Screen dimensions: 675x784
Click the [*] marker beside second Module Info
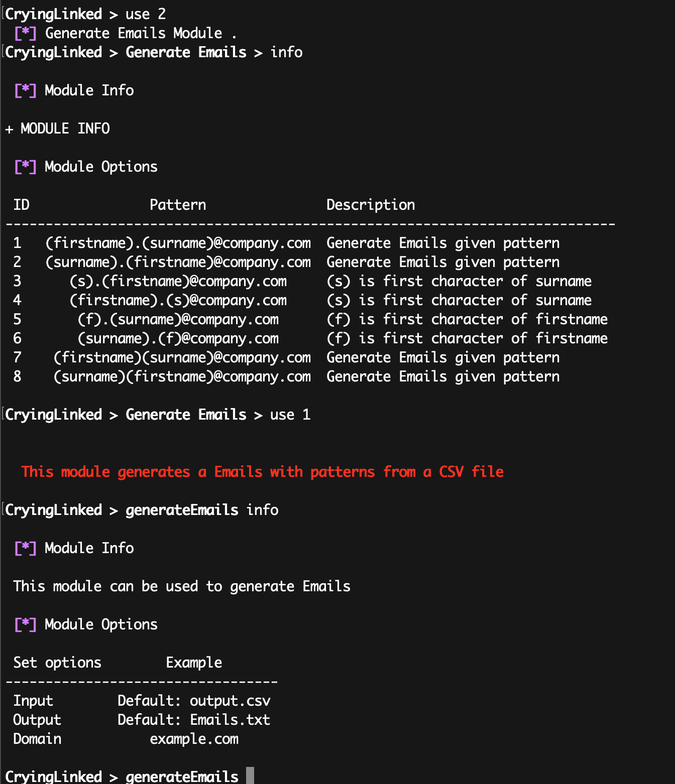pos(25,549)
